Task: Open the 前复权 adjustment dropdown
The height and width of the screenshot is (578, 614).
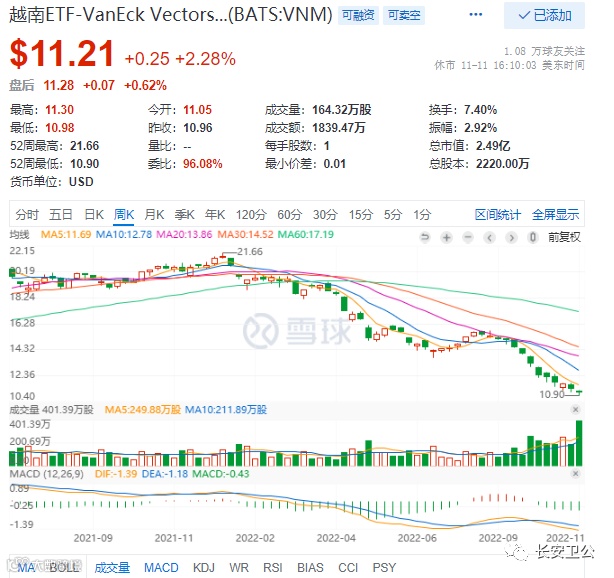Action: point(564,237)
